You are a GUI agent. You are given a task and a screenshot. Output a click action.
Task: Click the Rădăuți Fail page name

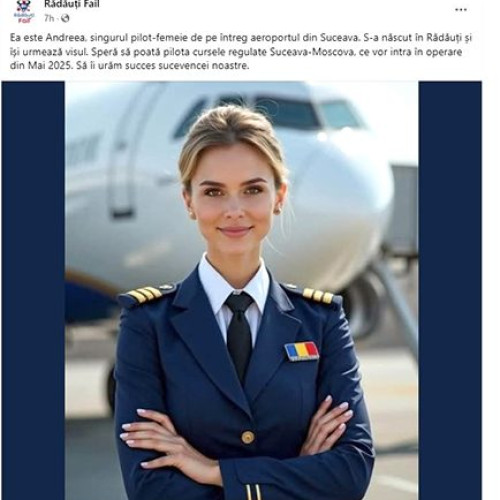pyautogui.click(x=72, y=4)
